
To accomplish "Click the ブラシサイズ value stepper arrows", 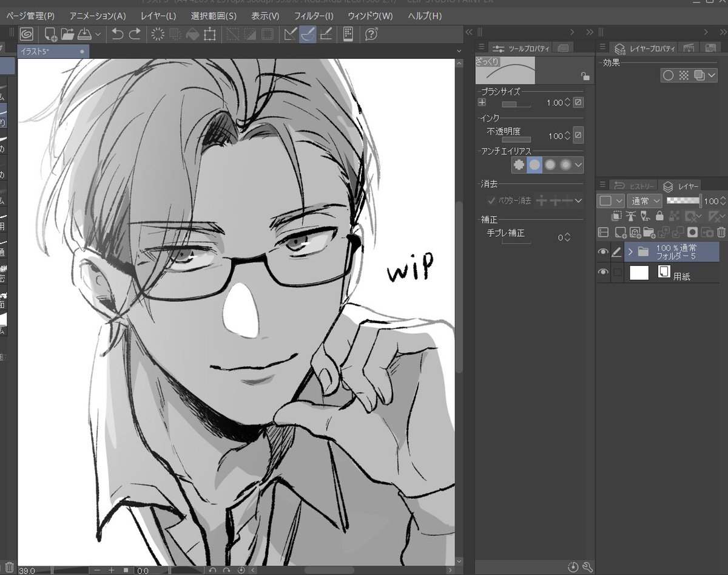I will (567, 103).
